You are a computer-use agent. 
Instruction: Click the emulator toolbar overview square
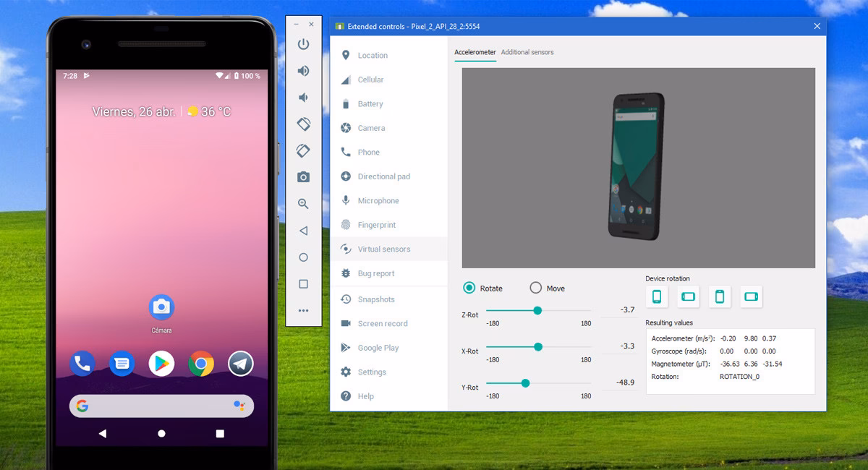pyautogui.click(x=303, y=284)
